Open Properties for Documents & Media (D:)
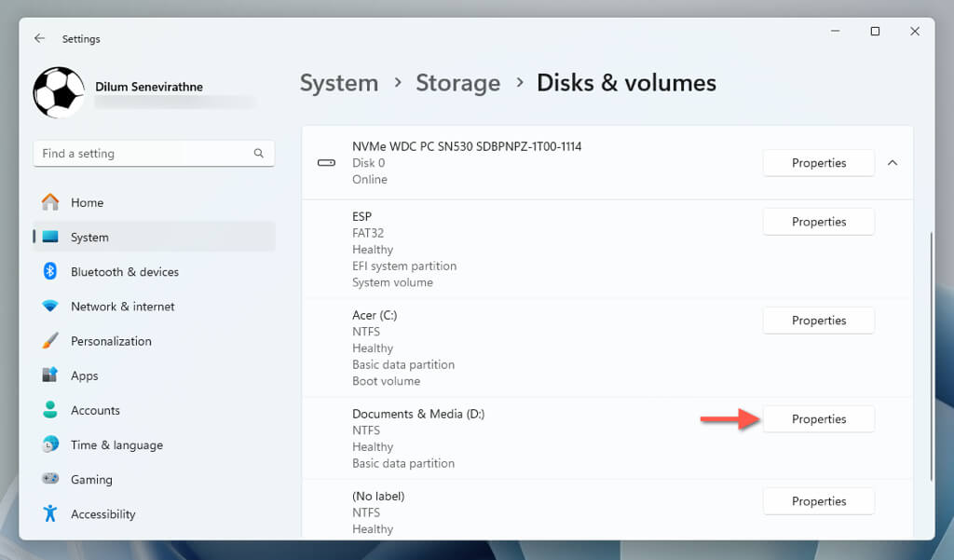Viewport: 954px width, 560px height. (x=818, y=419)
